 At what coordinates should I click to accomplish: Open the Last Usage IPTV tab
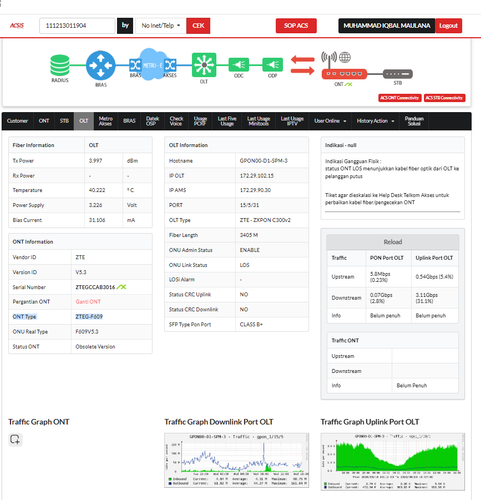coord(292,121)
